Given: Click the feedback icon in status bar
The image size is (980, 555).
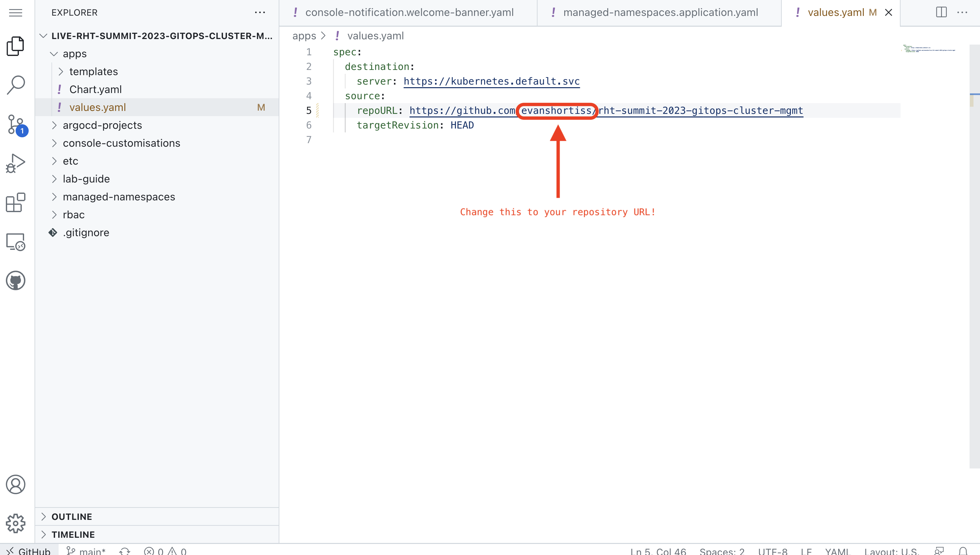Looking at the screenshot, I should click(x=939, y=550).
